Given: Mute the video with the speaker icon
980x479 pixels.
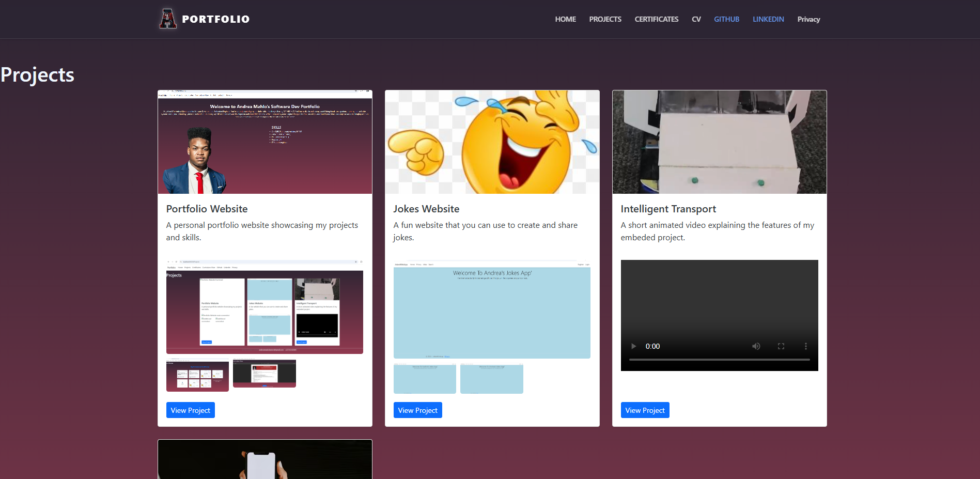Looking at the screenshot, I should click(x=756, y=346).
